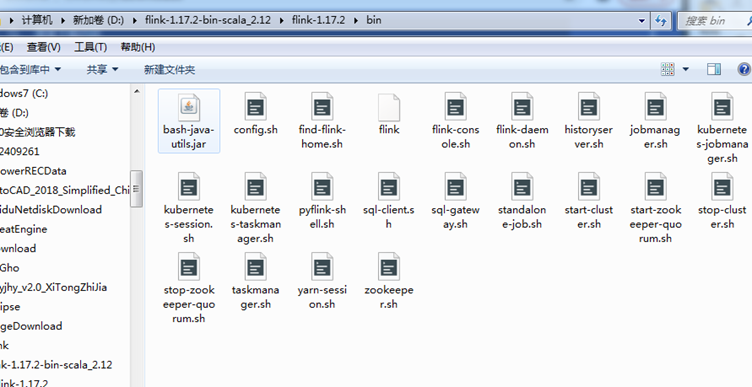
Task: Navigate to flink-1.17.2-bin-scala_2.12 breadcrumb
Action: click(208, 20)
